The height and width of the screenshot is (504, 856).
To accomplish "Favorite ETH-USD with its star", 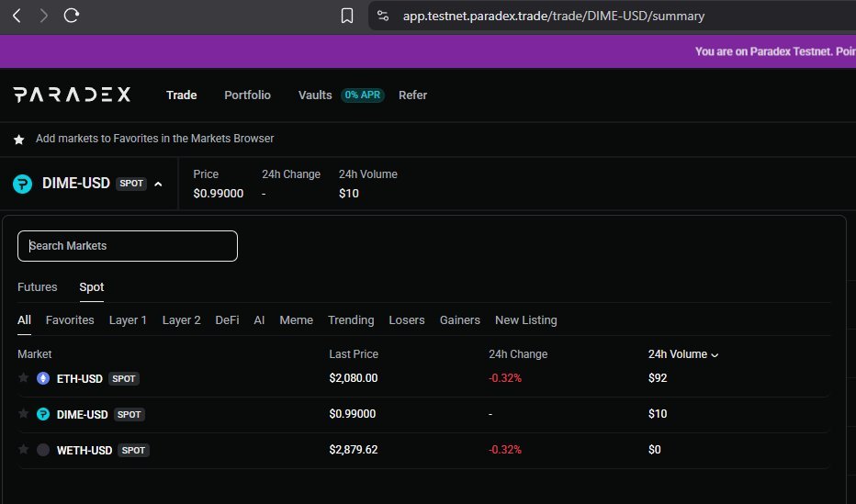I will [x=23, y=377].
